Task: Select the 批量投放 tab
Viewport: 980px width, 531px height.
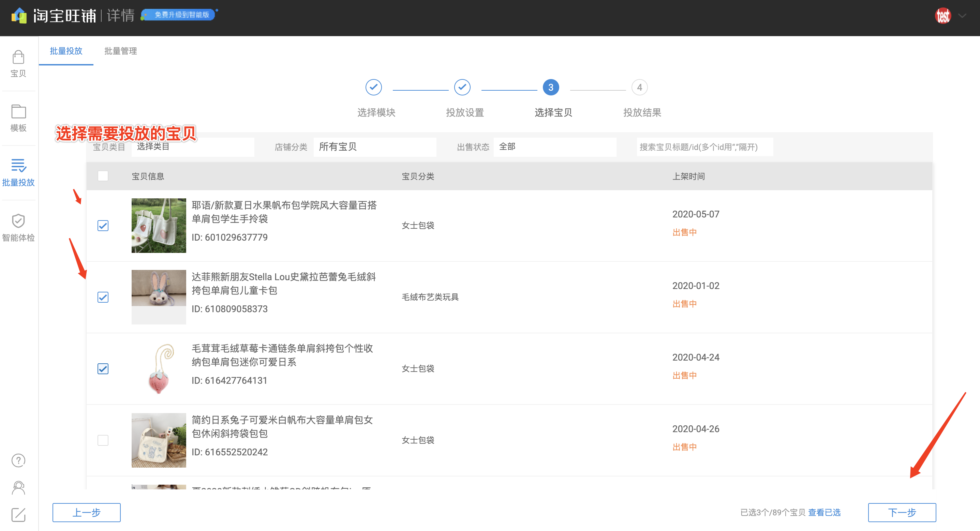Action: pos(66,51)
